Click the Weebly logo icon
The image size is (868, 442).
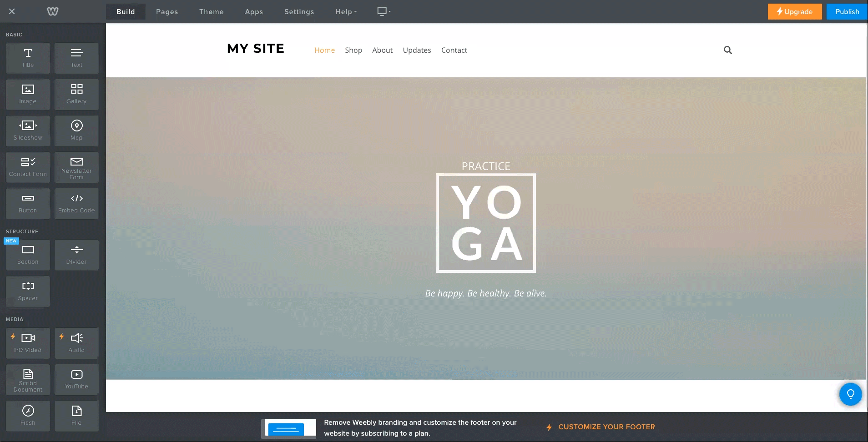(53, 11)
